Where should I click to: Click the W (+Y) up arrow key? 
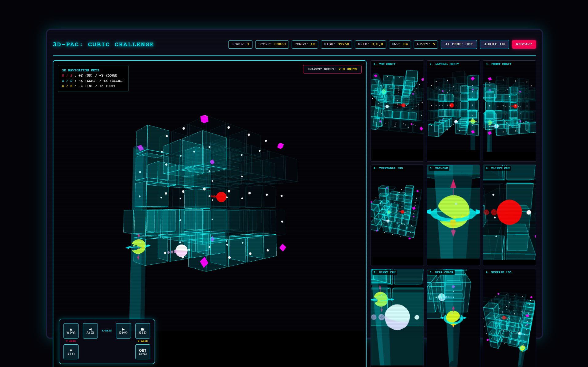(x=71, y=331)
